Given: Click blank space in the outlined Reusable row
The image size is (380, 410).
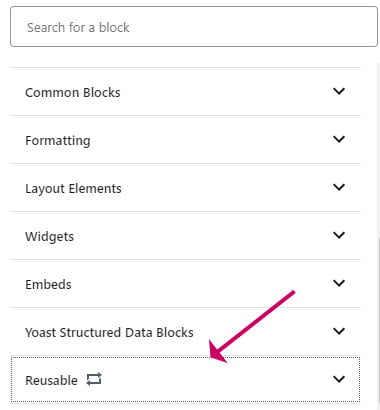Looking at the screenshot, I should point(217,380).
